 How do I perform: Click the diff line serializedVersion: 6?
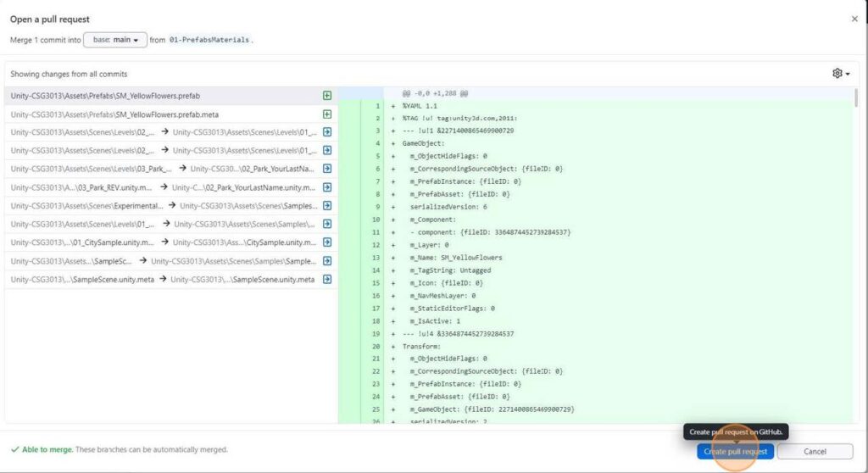pos(448,207)
